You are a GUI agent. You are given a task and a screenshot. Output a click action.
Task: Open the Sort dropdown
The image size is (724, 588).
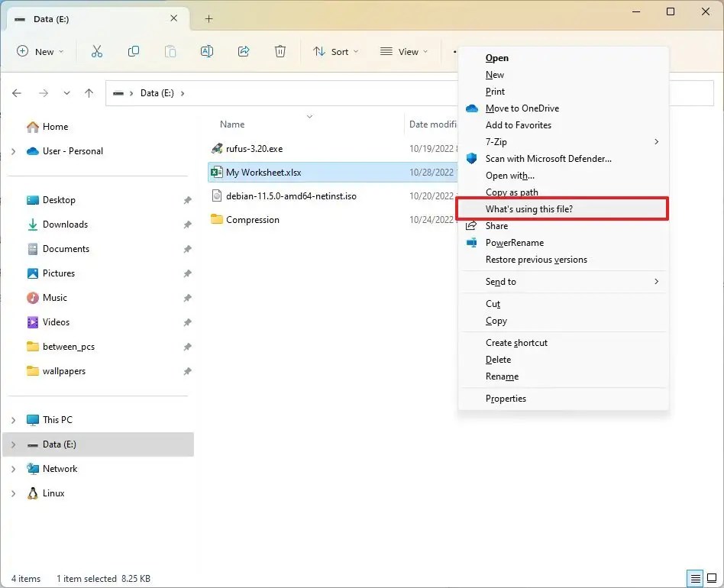[336, 51]
